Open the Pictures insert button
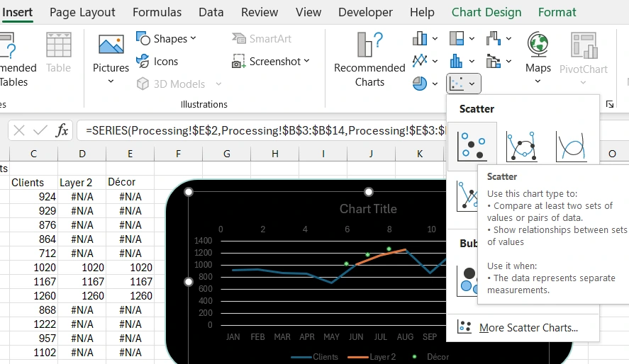 click(111, 58)
